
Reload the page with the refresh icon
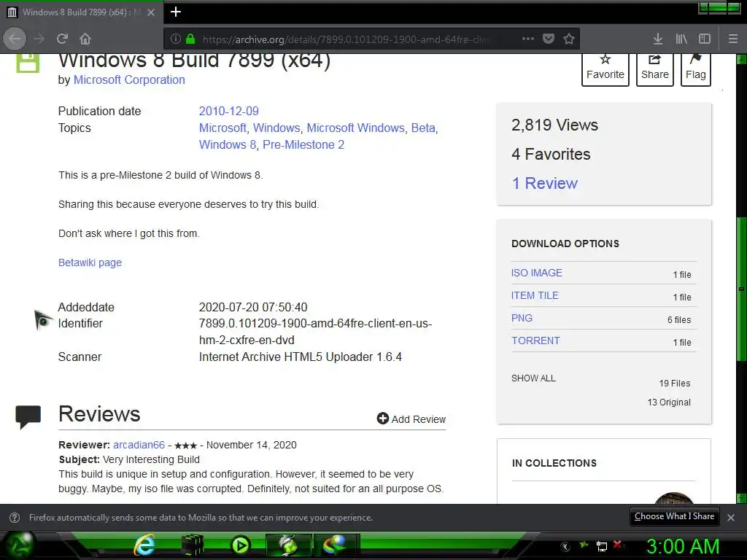click(62, 39)
